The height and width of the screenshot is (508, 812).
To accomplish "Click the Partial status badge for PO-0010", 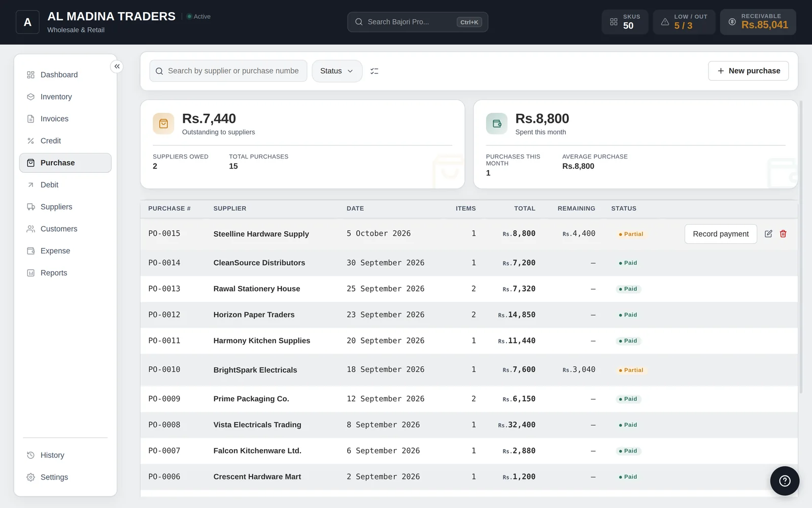I will pos(631,370).
